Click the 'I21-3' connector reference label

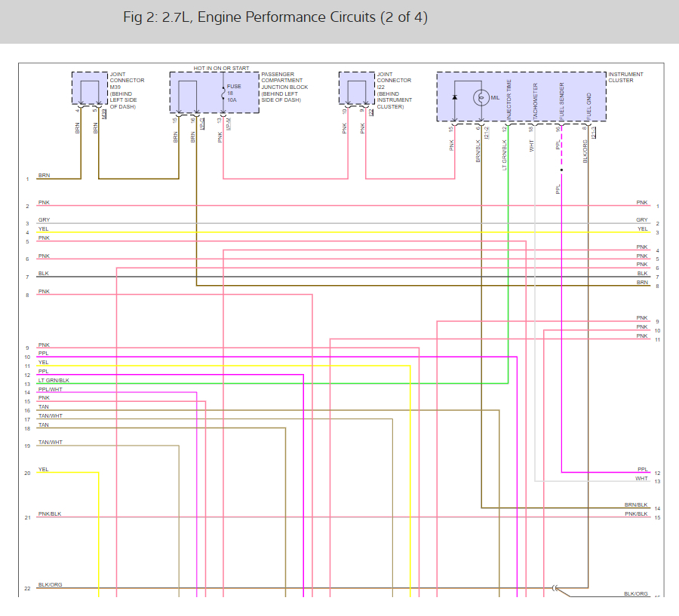pyautogui.click(x=594, y=133)
